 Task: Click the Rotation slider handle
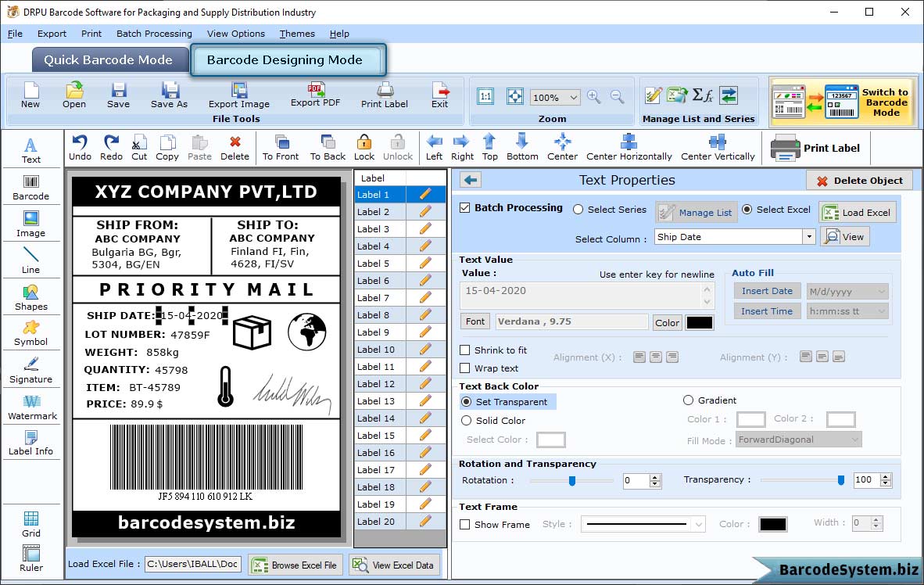tap(571, 481)
